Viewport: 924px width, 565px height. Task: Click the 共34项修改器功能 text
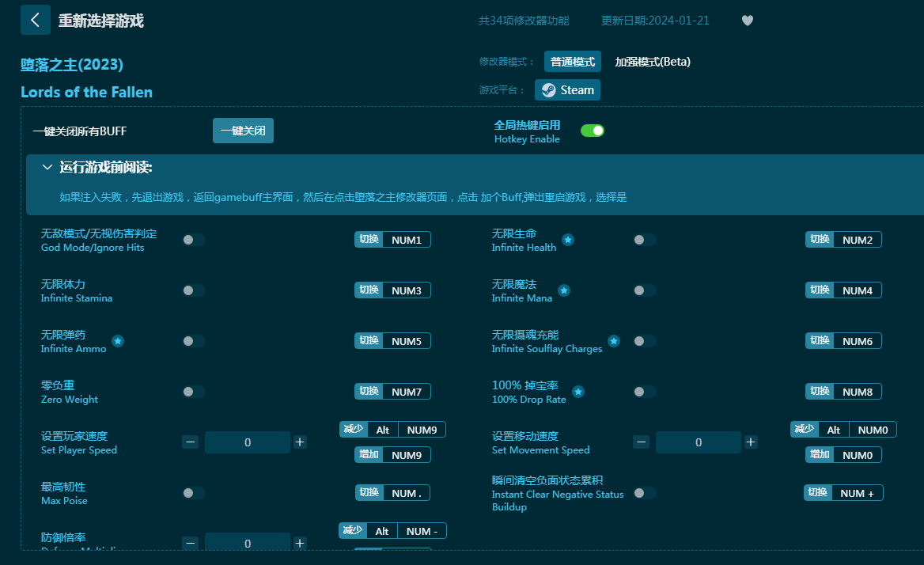point(523,21)
